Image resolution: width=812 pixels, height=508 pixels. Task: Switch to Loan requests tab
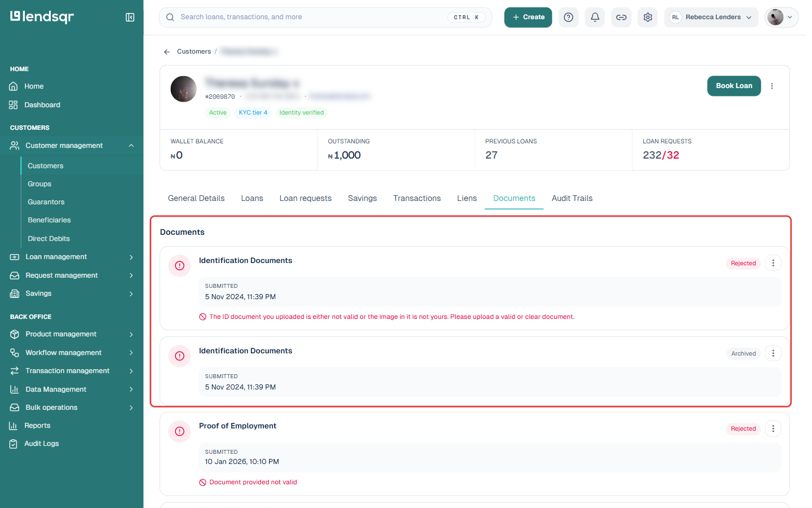coord(306,198)
